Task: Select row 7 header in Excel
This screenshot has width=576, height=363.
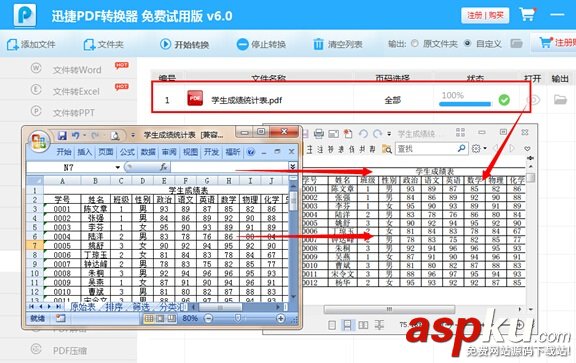Action: click(x=35, y=245)
